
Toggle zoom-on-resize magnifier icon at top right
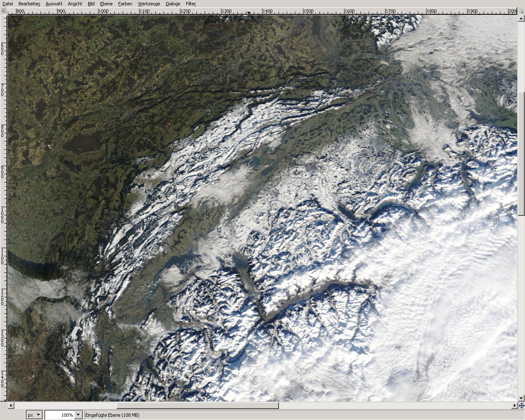point(521,11)
